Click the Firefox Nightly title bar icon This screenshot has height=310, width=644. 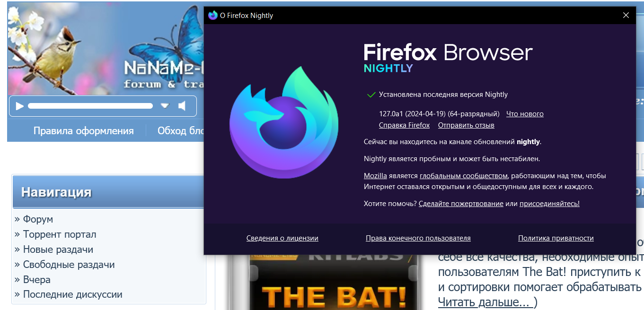tap(213, 15)
